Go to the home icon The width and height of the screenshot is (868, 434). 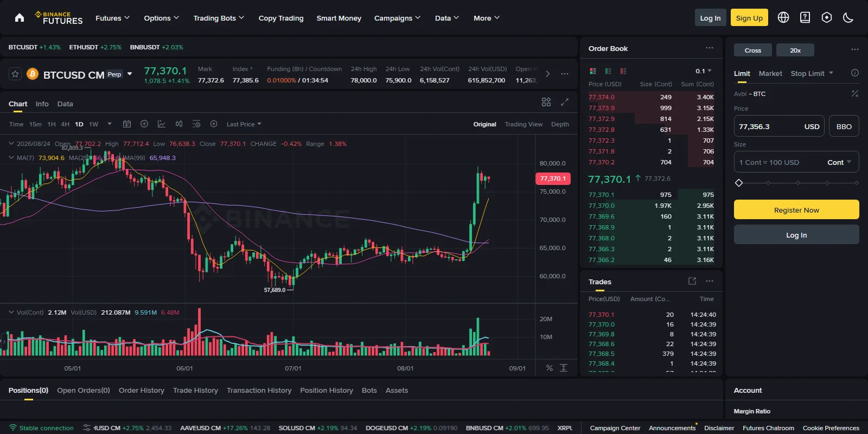pyautogui.click(x=20, y=18)
